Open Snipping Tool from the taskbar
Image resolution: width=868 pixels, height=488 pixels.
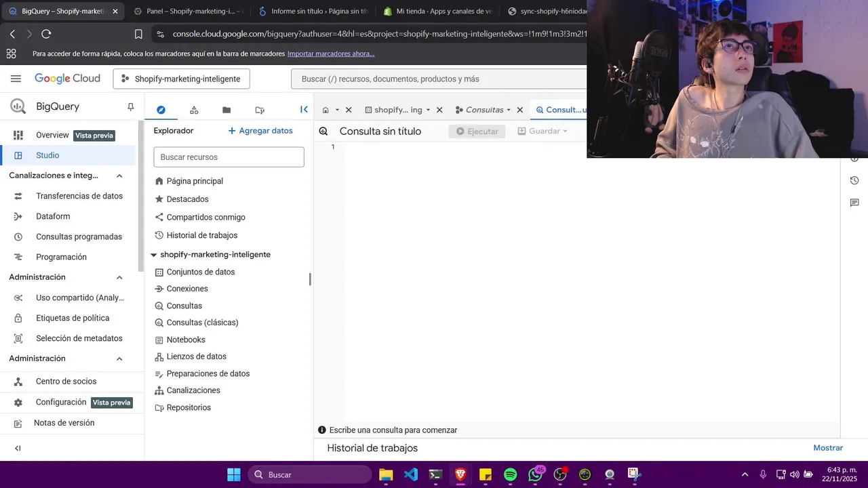(x=634, y=474)
